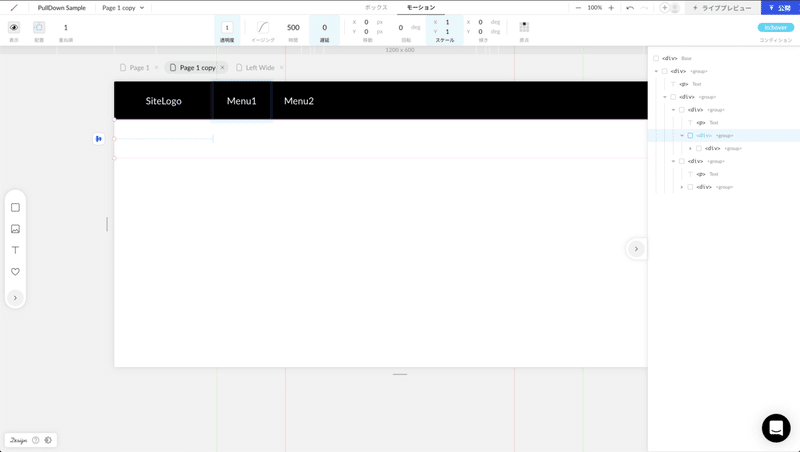Close the Page 1 copy tab
This screenshot has width=800, height=452.
222,67
